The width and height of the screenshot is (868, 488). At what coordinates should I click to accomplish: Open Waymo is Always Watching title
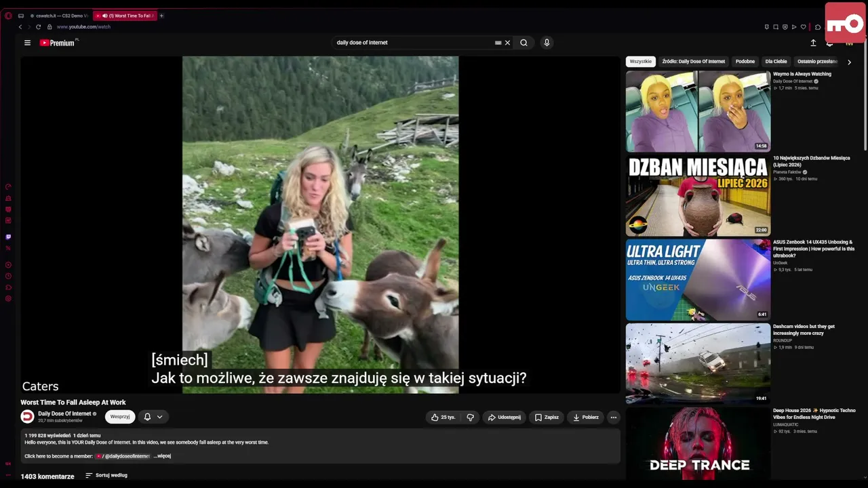[x=802, y=74]
